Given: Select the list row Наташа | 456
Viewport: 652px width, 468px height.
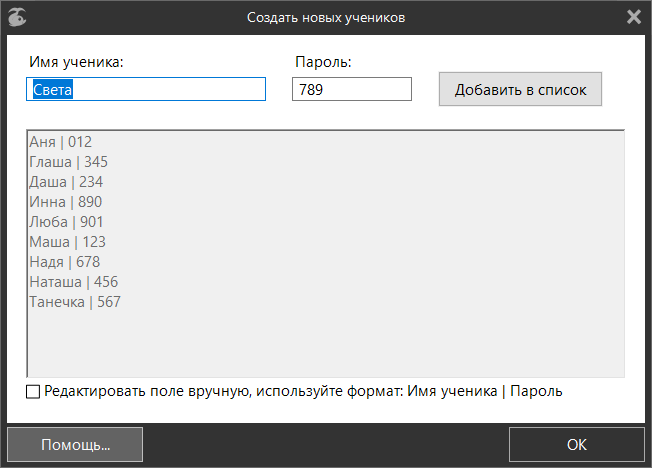Looking at the screenshot, I should (74, 282).
